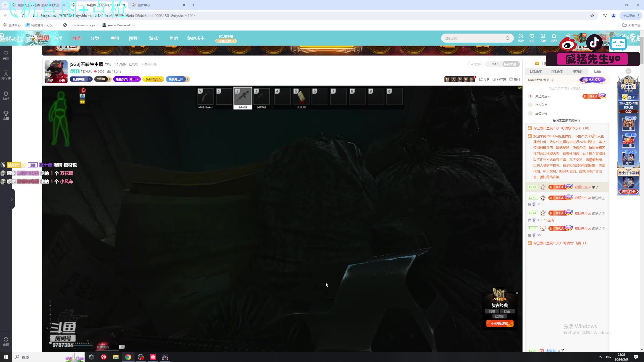Switch to the 创作中心 browser tab

(x=158, y=5)
